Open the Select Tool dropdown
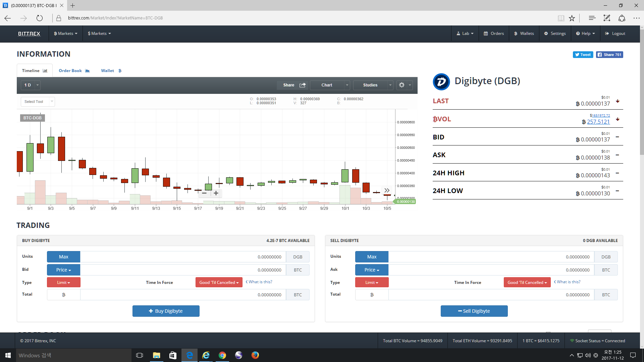The width and height of the screenshot is (644, 362). (x=38, y=102)
